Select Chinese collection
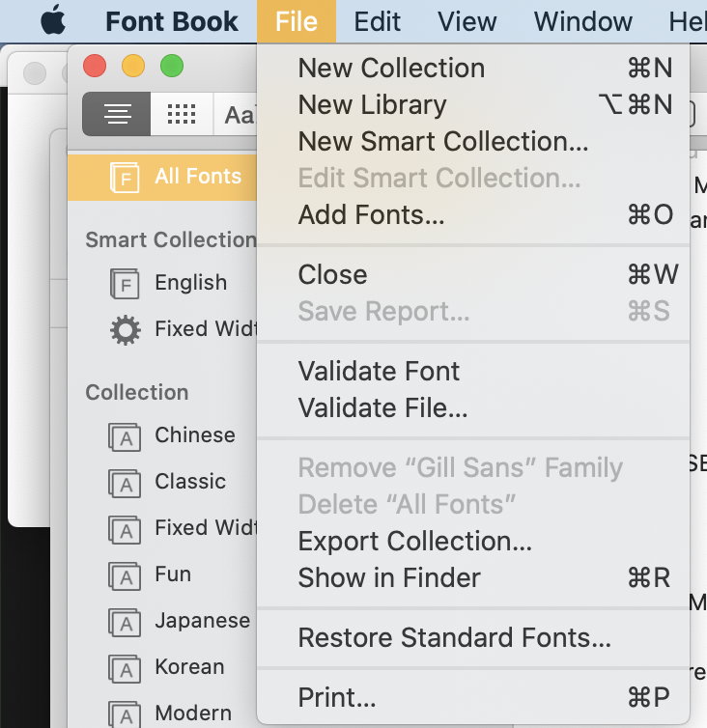The height and width of the screenshot is (728, 707). pos(162,435)
